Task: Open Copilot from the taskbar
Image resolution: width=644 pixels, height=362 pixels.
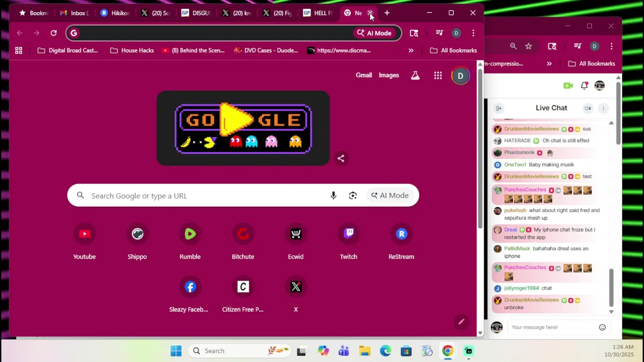Action: (x=323, y=351)
